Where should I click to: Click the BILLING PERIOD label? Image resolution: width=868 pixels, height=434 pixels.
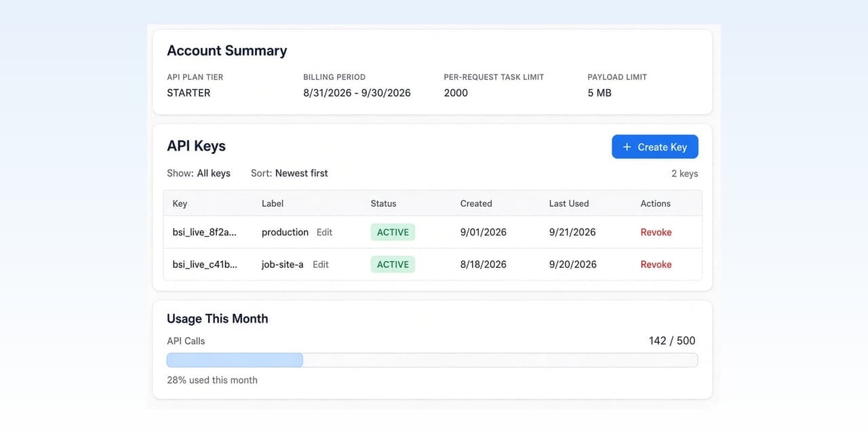(x=334, y=77)
